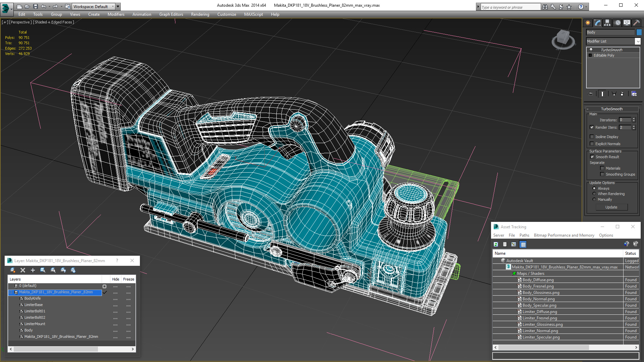Toggle the Smooth Result checkbox
The height and width of the screenshot is (362, 644).
[592, 157]
